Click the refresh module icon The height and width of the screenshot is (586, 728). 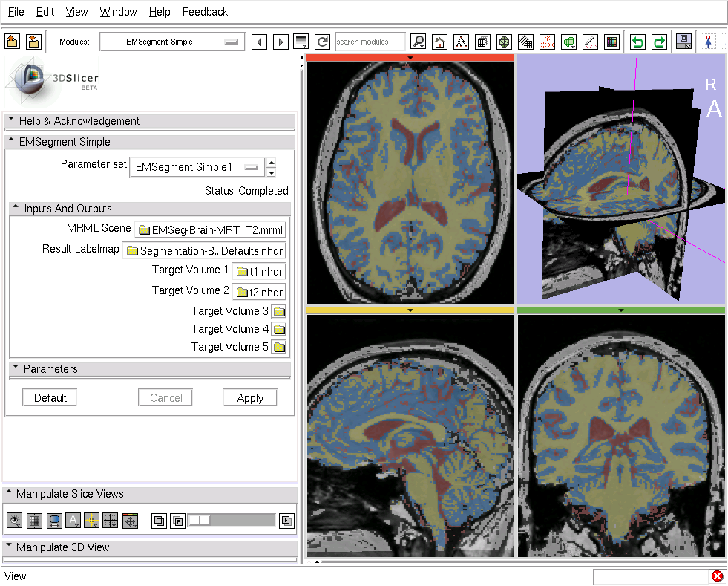(322, 42)
